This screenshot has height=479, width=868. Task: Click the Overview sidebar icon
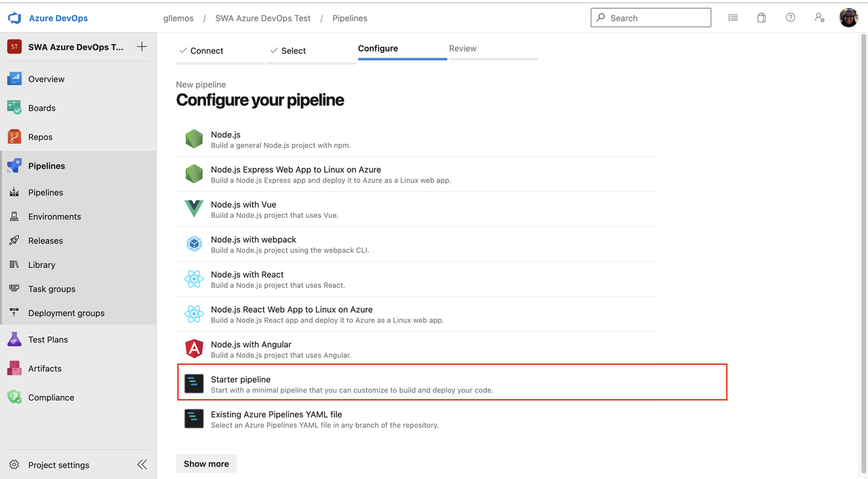[x=14, y=79]
